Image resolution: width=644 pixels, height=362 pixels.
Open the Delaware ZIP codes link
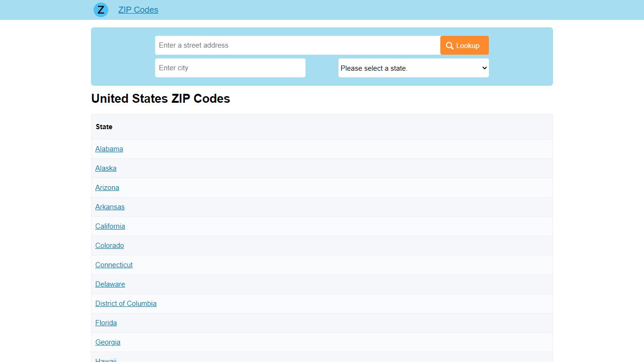click(110, 284)
